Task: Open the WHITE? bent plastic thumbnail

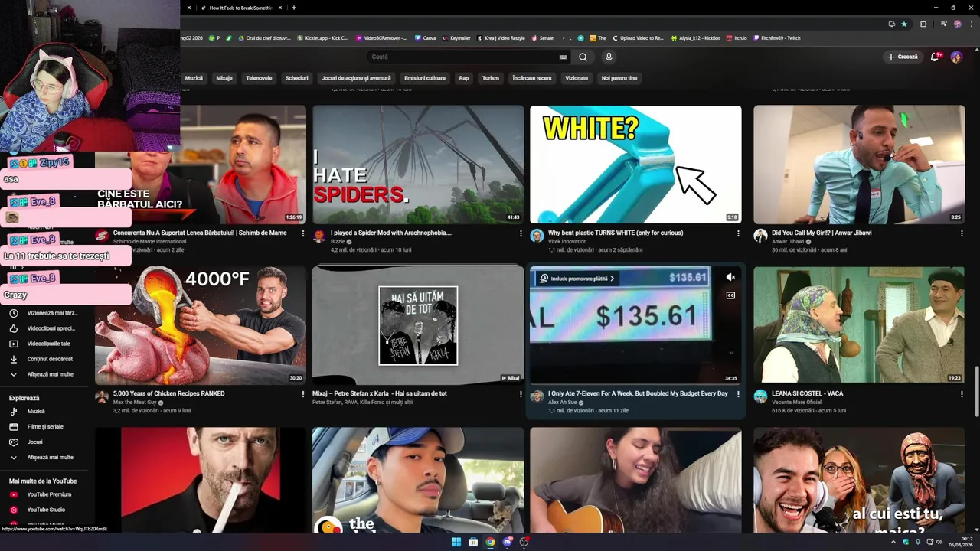Action: (635, 165)
